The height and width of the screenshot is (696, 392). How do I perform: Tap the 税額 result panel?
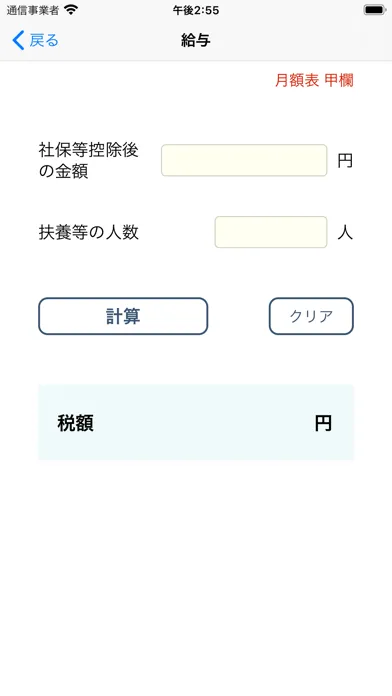[196, 423]
